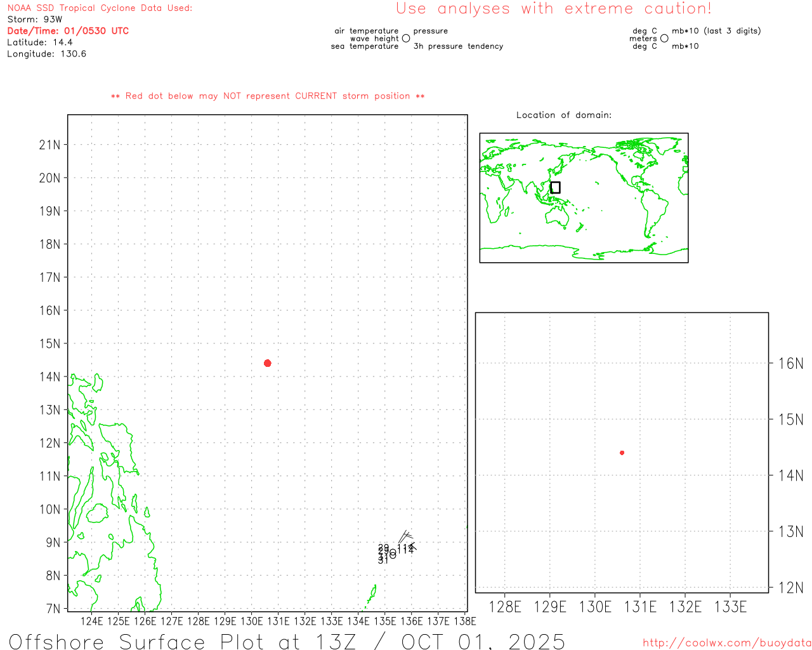Click the 21N latitude axis label
The width and height of the screenshot is (812, 650).
[x=49, y=145]
